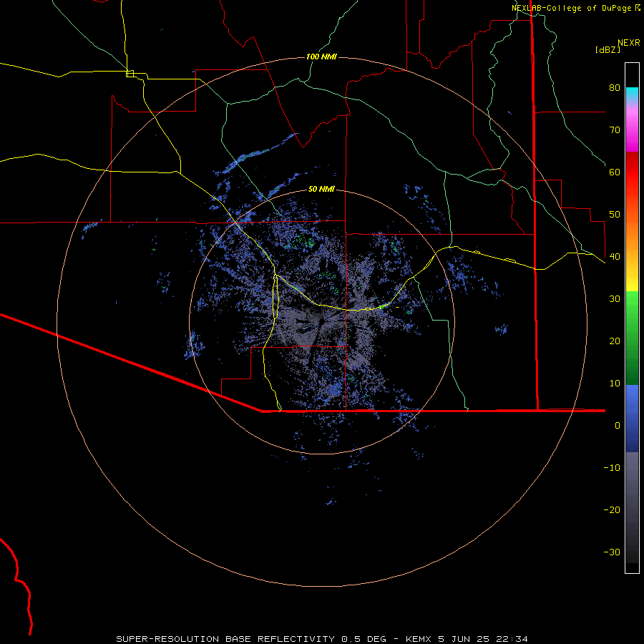This screenshot has height=644, width=644.
Task: Click the 40 value on the dBZ scale
Action: 615,257
